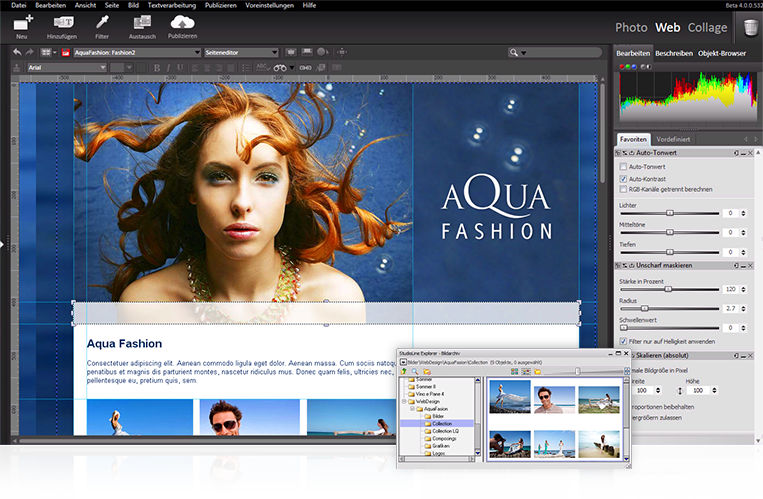Select the man with sunglasses thumbnail in Explorer
This screenshot has width=763, height=499.
tap(554, 399)
